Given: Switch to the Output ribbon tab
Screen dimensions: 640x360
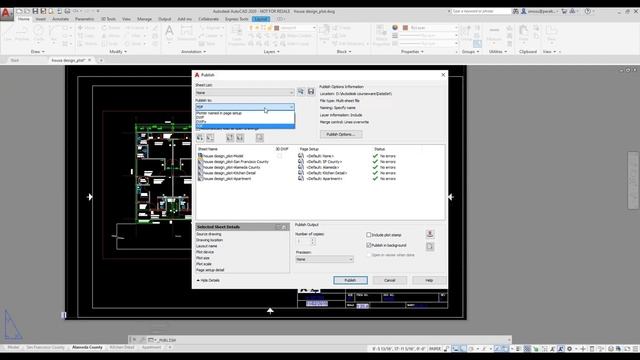Looking at the screenshot, I should pyautogui.click(x=164, y=19).
